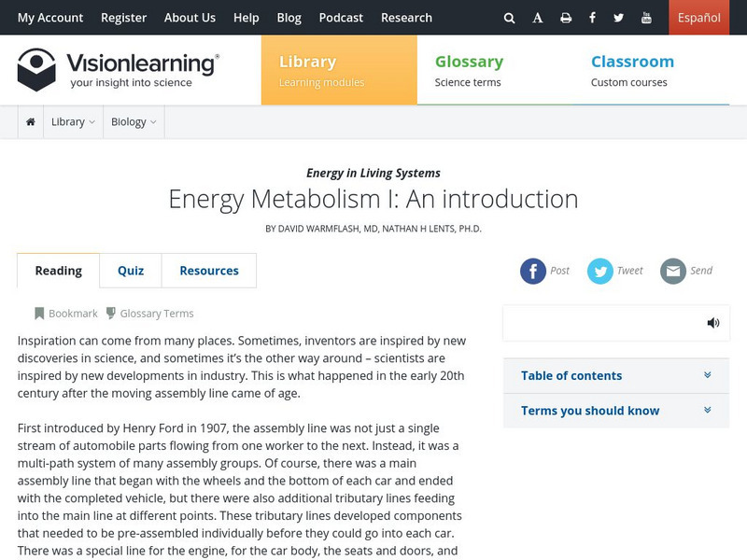Open the YouTube icon in top bar
This screenshot has width=747, height=560.
point(646,18)
